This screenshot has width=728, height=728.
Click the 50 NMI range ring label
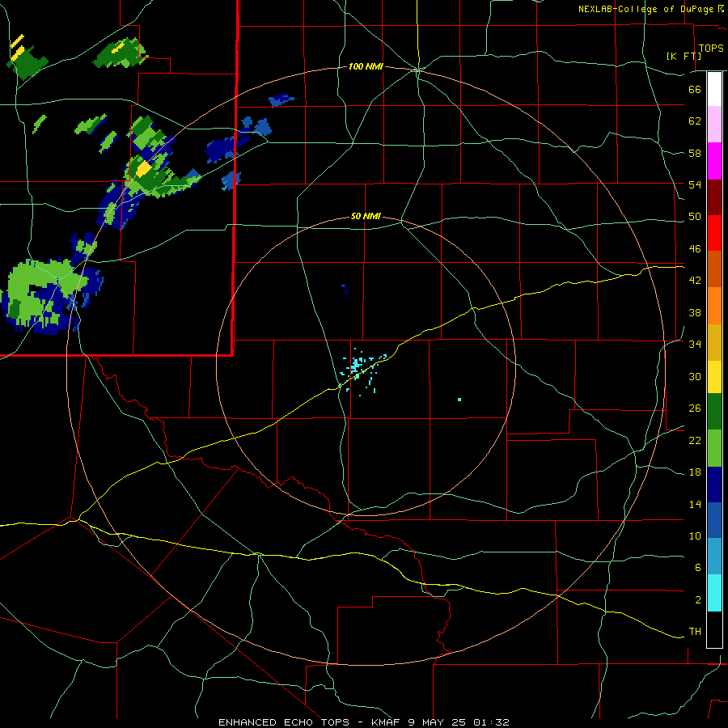[x=366, y=216]
